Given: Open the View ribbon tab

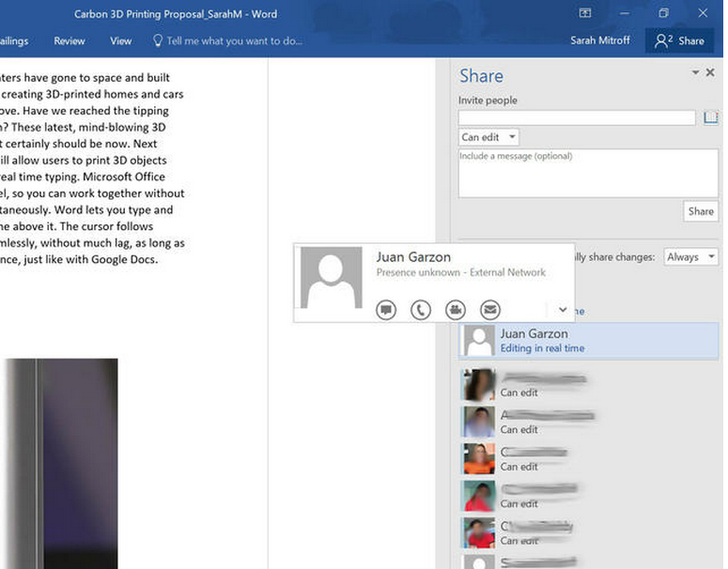Looking at the screenshot, I should coord(121,40).
